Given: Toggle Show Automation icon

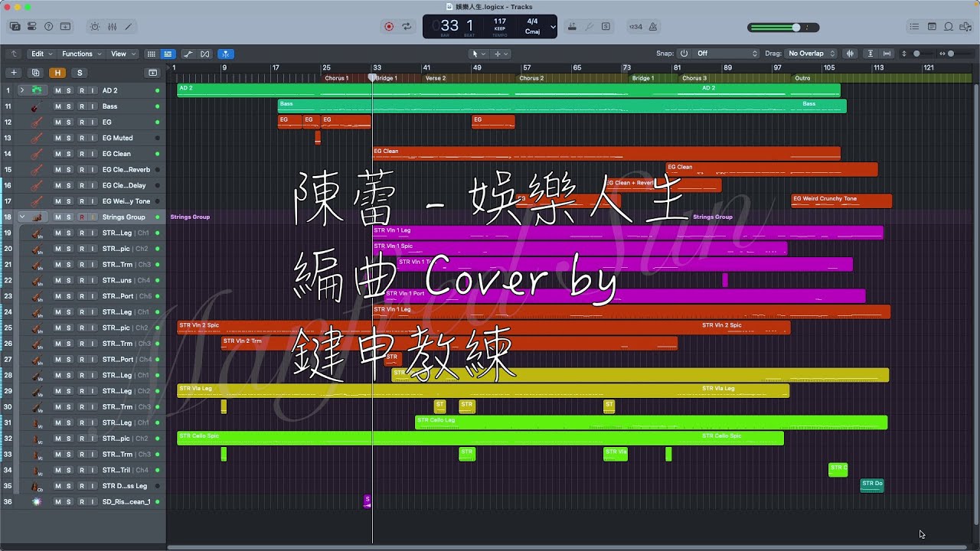Looking at the screenshot, I should tap(188, 54).
